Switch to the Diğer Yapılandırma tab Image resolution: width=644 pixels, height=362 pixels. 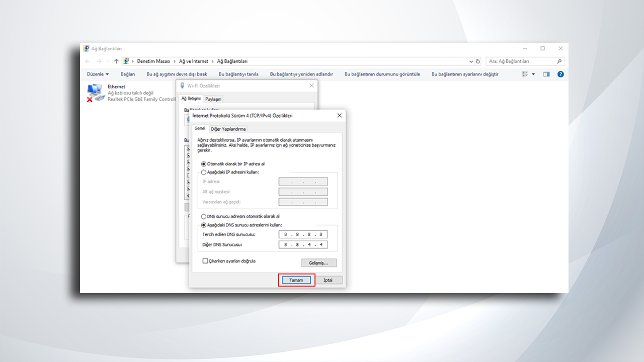228,129
